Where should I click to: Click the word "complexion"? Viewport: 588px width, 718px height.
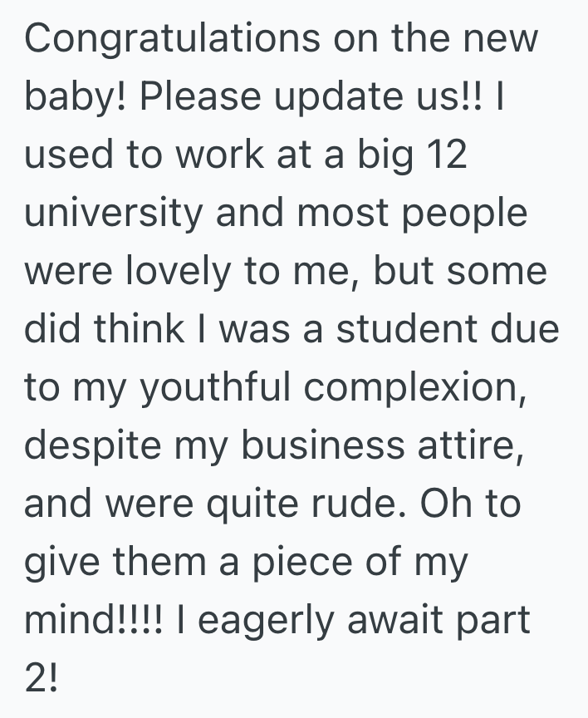(418, 388)
